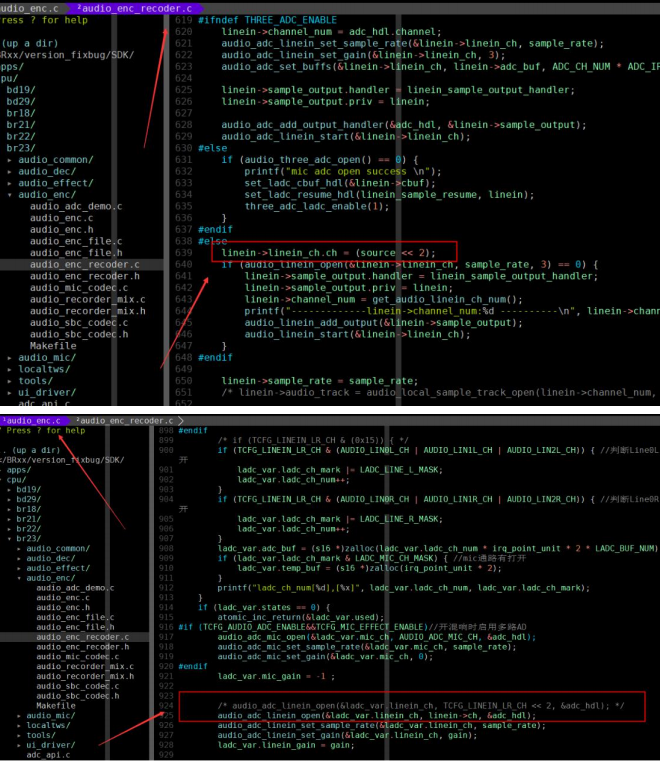This screenshot has height=761, width=660.
Task: Open the audio_enc_recoder.c tab in lower editor
Action: pos(126,420)
